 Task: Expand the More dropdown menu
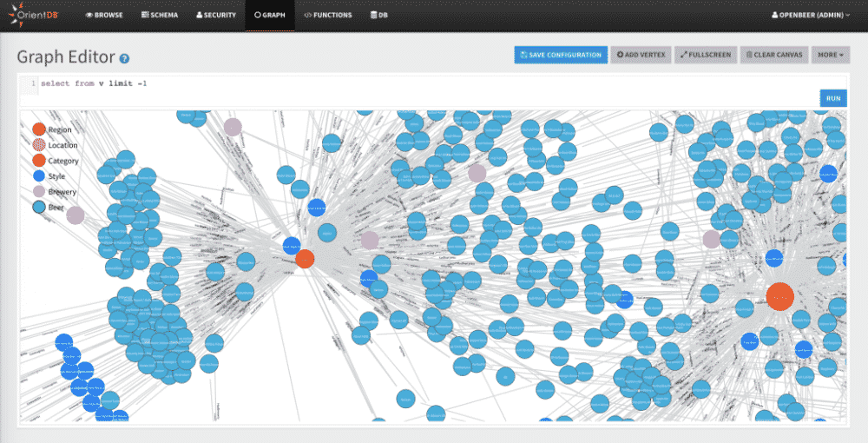830,55
